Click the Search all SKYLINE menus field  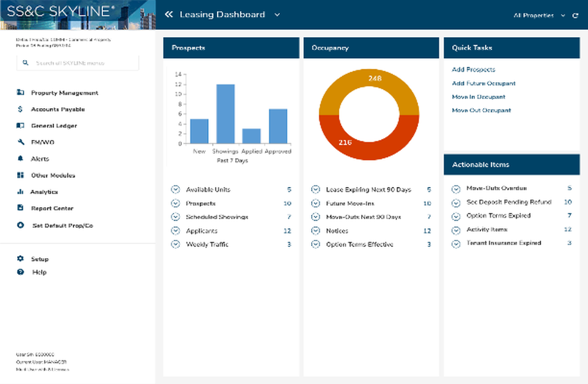pyautogui.click(x=78, y=62)
